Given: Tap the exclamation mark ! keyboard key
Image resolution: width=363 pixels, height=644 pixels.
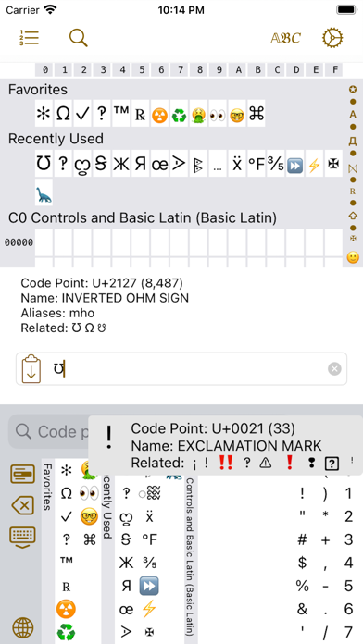Looking at the screenshot, I should pos(302,493).
